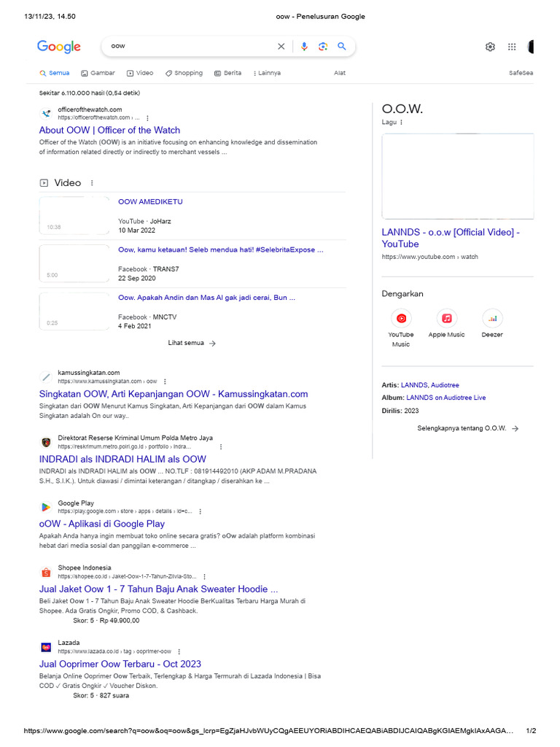Click the Lazada favicon
The image size is (560, 747).
pyautogui.click(x=46, y=647)
